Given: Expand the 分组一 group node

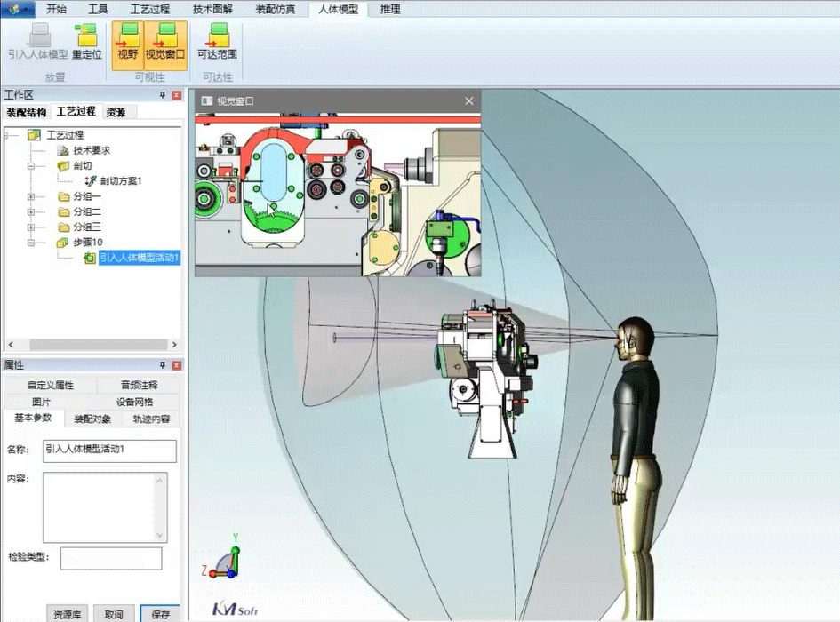Looking at the screenshot, I should [31, 196].
